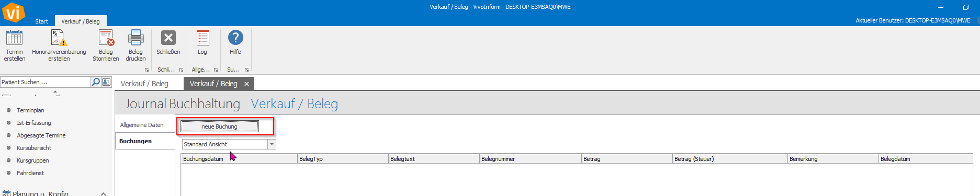The width and height of the screenshot is (980, 196).
Task: Click the Beleg Stornieren icon
Action: 106,38
